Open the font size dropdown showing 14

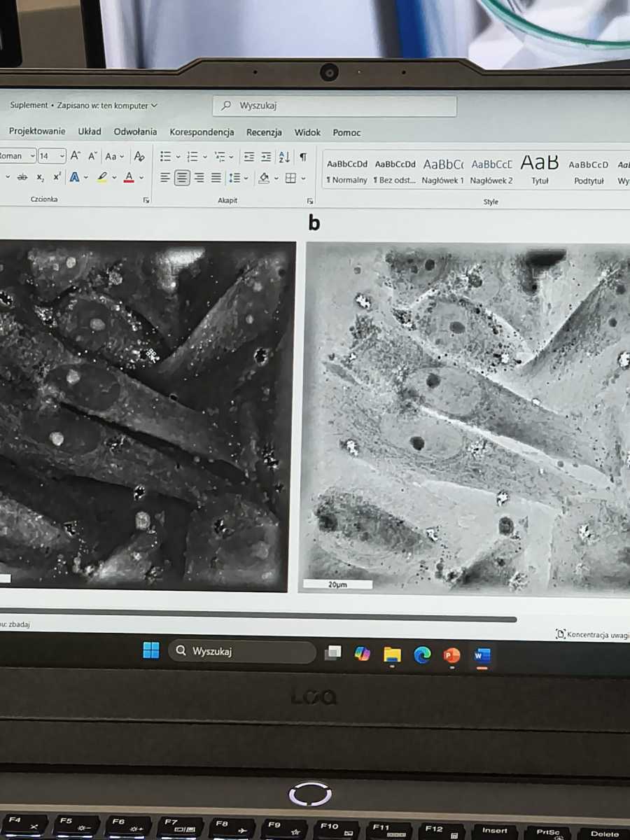point(52,156)
